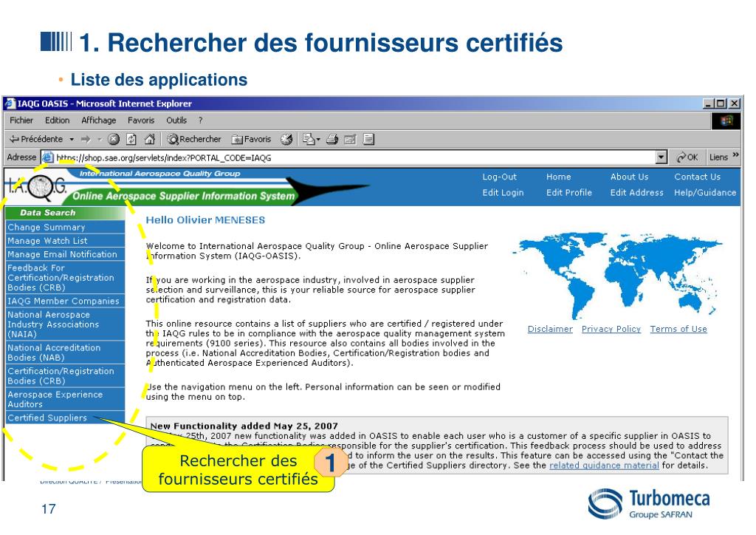Open the Home link in the header
This screenshot has height=535, width=756.
pyautogui.click(x=558, y=177)
